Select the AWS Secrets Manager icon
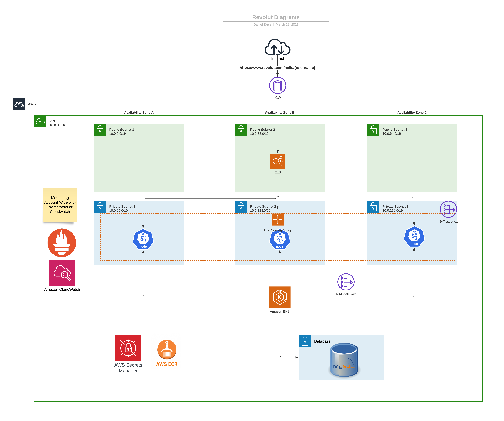The height and width of the screenshot is (421, 504). (128, 348)
